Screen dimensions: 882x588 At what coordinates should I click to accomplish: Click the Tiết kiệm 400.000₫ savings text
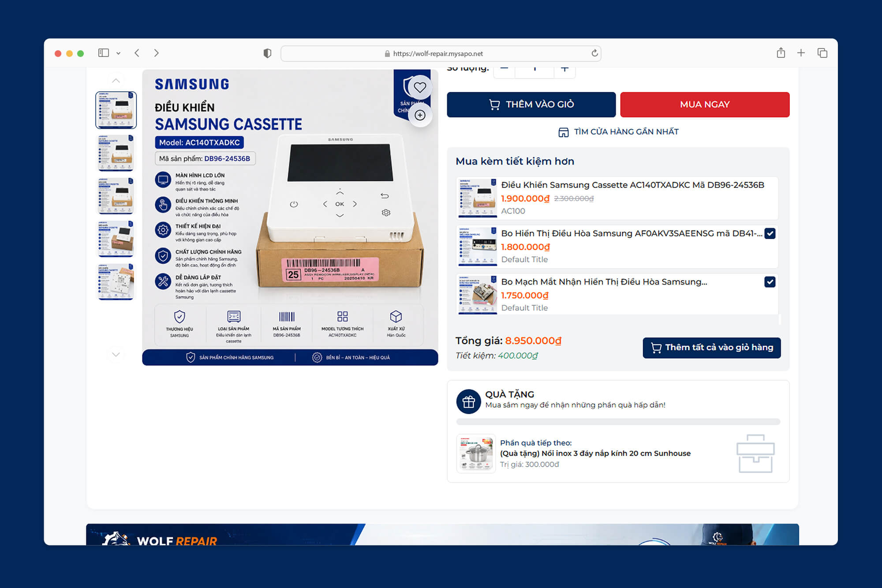tap(497, 356)
